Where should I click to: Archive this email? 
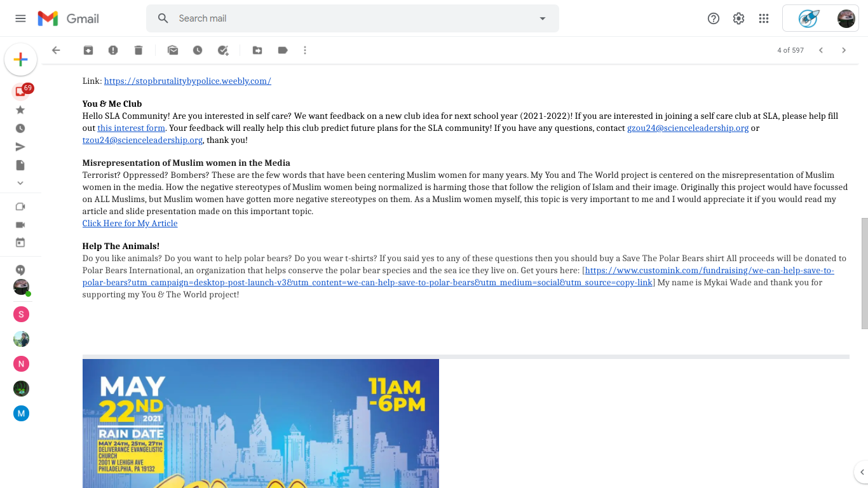click(x=88, y=50)
